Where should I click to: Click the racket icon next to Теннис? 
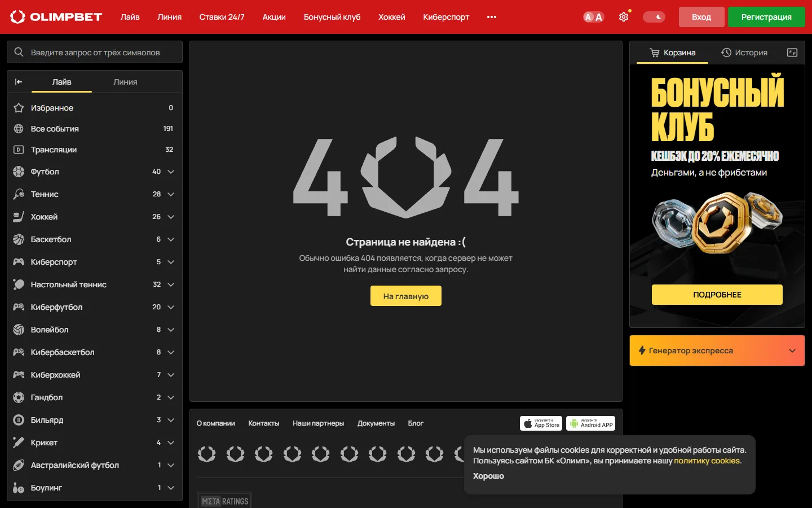coord(19,194)
